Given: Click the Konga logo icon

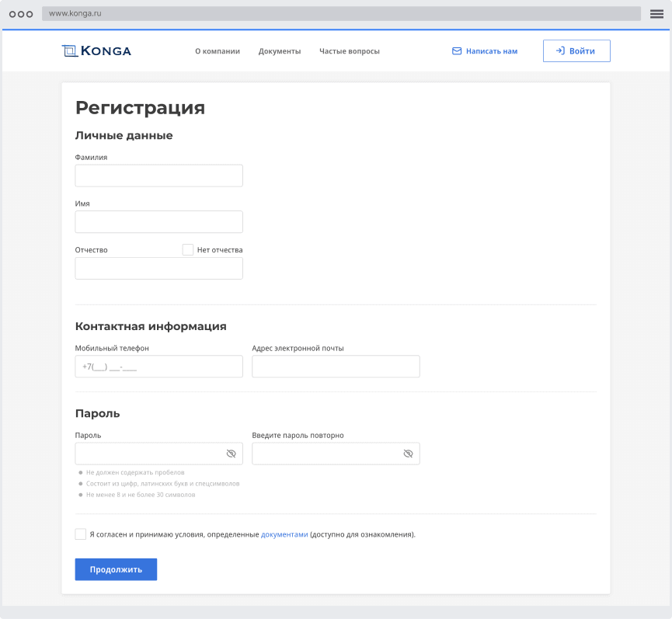Looking at the screenshot, I should 70,51.
